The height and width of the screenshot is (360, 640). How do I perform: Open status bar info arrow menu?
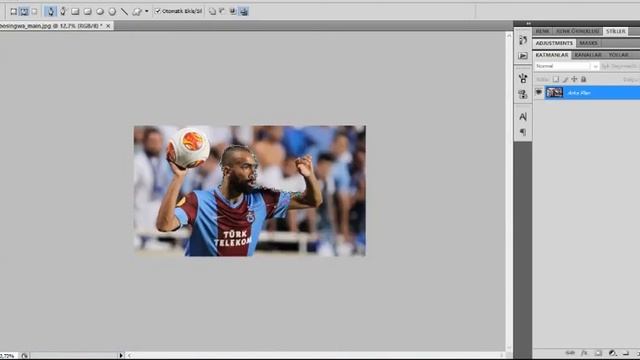(121, 356)
